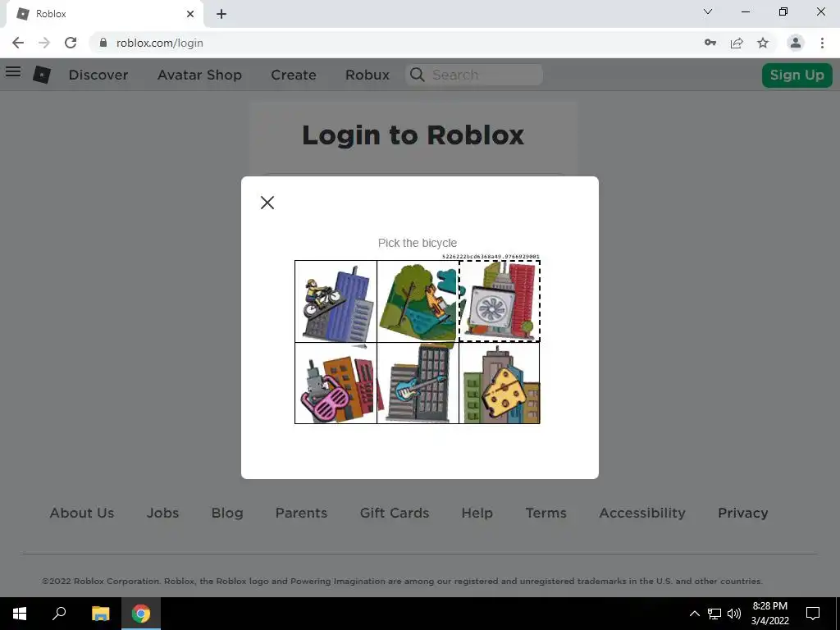
Task: Select the blue guitar image tile
Action: click(418, 383)
